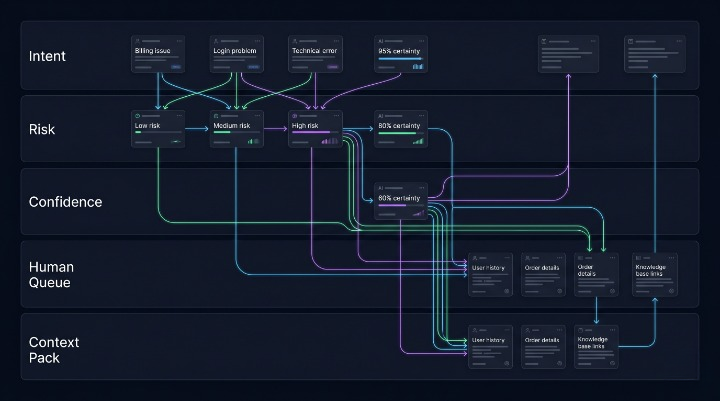720x401 pixels.
Task: Click the header icon on the Context Pack Knowledge base links card
Action: pyautogui.click(x=580, y=330)
